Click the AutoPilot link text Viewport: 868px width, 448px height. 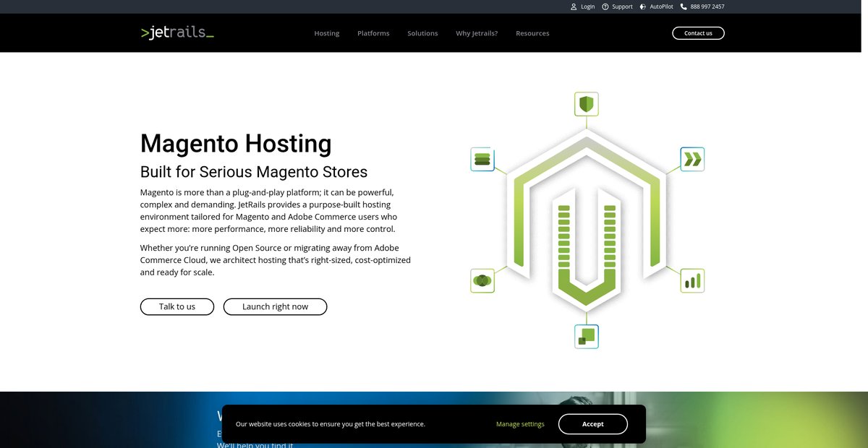(661, 7)
